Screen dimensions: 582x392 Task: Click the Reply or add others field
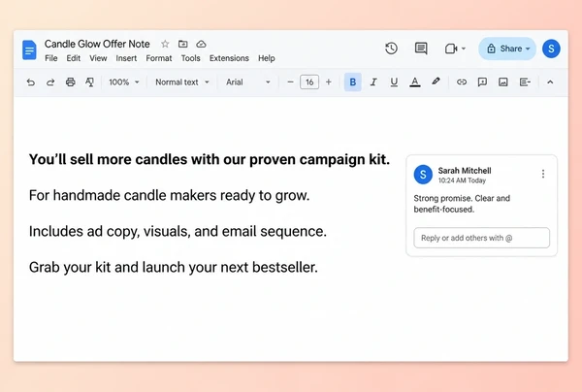tap(482, 238)
